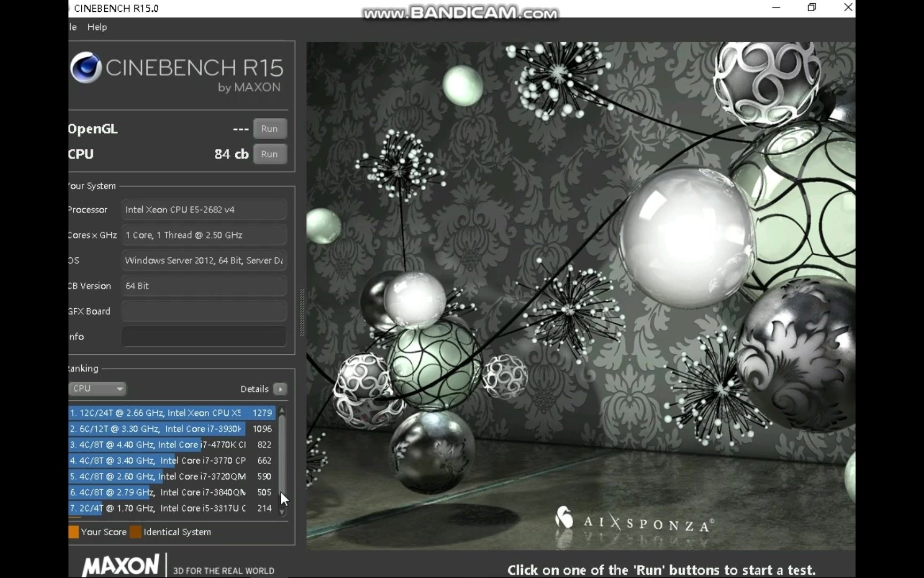Click the Cinebench R15 sphere logo icon
Image resolution: width=924 pixels, height=578 pixels.
click(86, 68)
